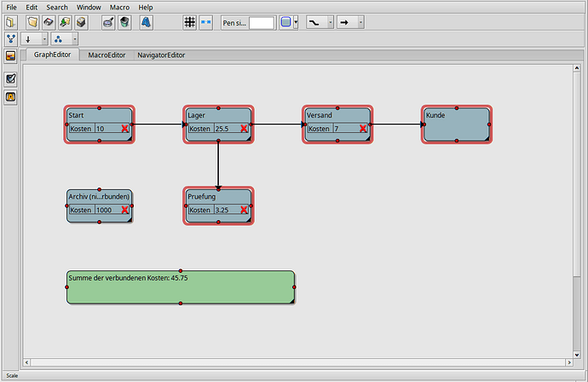Image resolution: width=588 pixels, height=382 pixels.
Task: Open the dropdown arrow beside the shape swatch
Action: 296,22
